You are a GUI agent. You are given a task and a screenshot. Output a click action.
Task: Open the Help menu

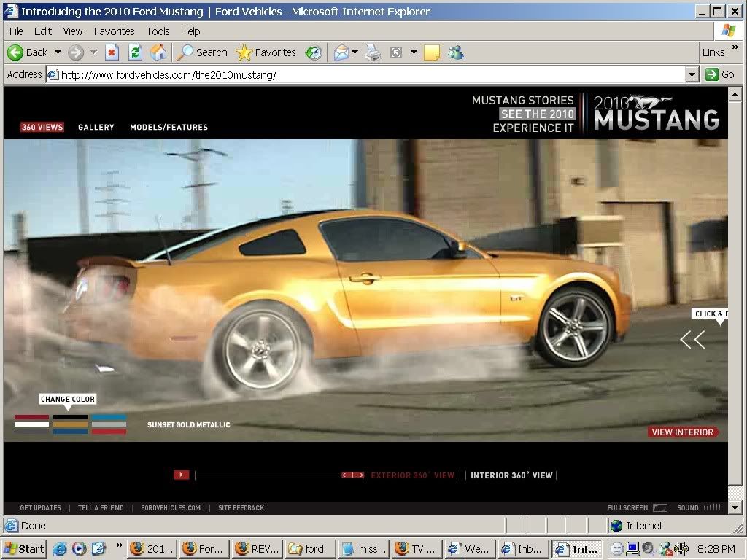pyautogui.click(x=190, y=31)
